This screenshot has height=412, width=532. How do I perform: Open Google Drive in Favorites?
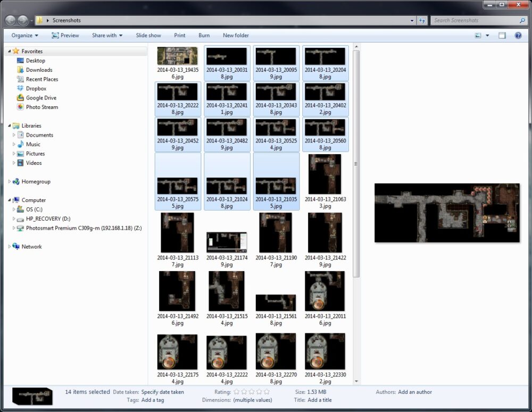(x=40, y=98)
